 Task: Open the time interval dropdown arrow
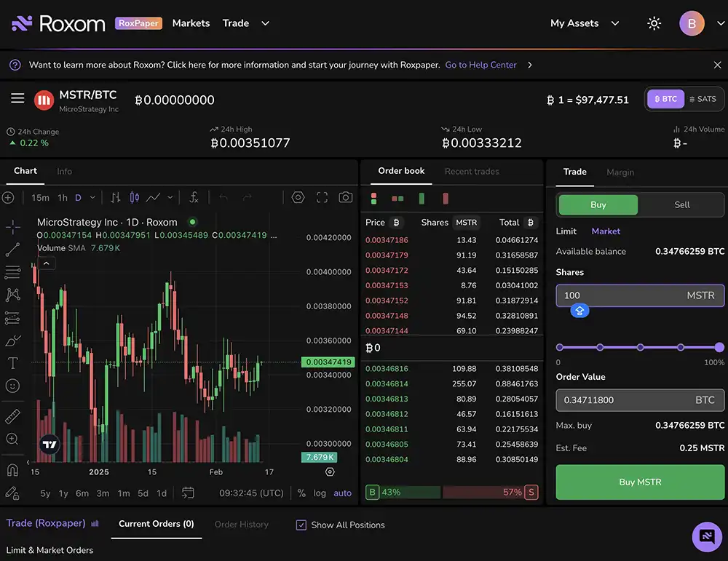(x=92, y=198)
